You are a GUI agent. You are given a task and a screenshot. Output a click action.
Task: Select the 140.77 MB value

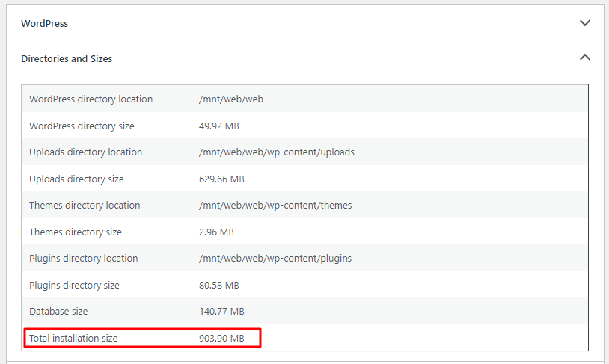coord(221,311)
